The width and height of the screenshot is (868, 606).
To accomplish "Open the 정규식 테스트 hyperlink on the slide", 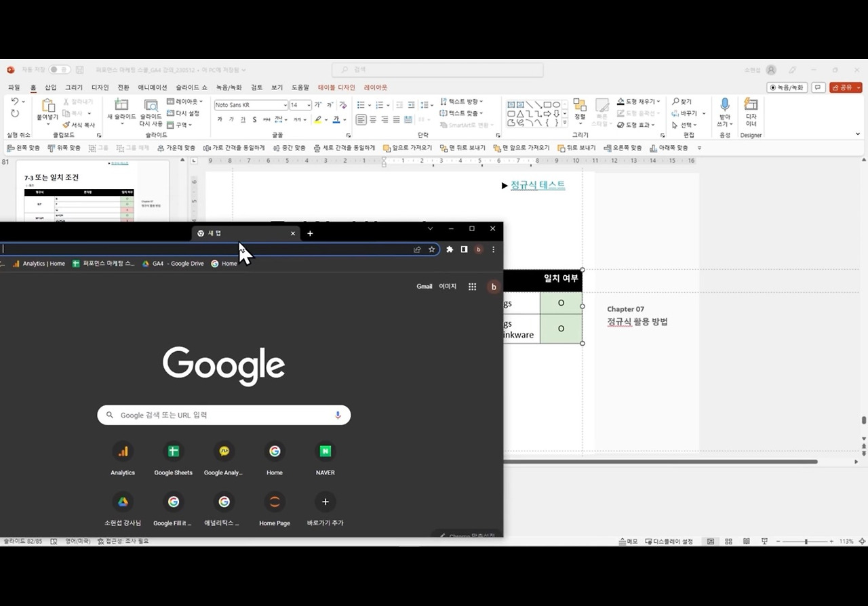I will tap(538, 185).
